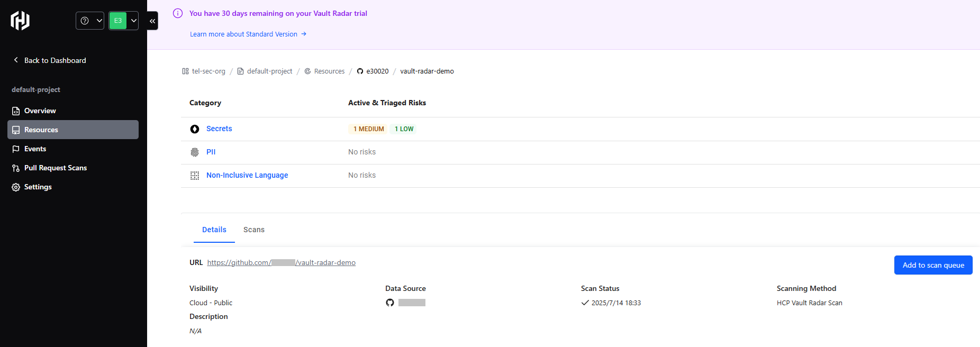Go Back to Dashboard
This screenshot has width=980, height=347.
click(50, 60)
